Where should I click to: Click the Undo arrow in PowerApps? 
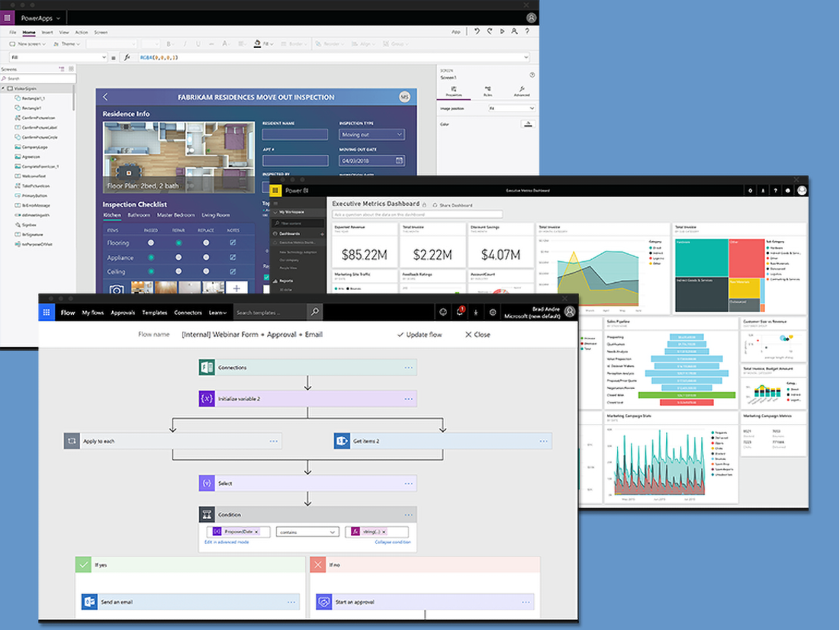pos(477,31)
